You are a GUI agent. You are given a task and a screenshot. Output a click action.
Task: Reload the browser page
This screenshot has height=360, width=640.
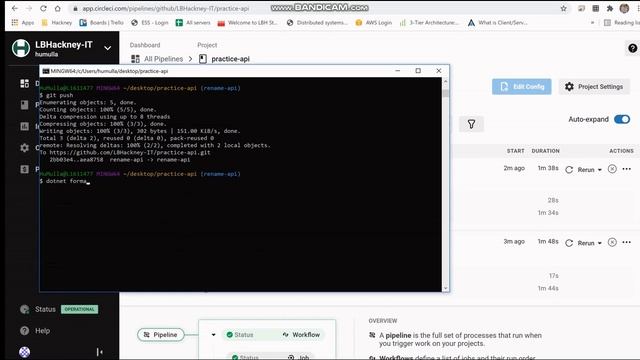(43, 8)
